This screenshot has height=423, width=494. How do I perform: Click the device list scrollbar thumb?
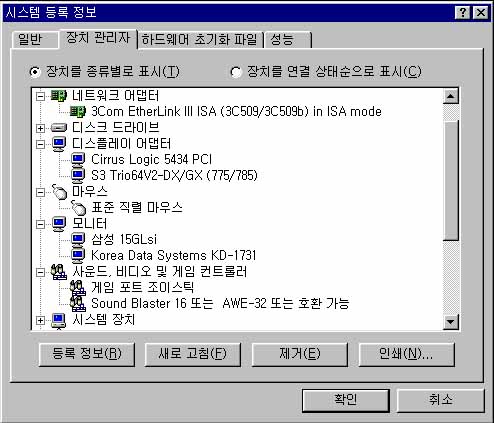point(451,180)
